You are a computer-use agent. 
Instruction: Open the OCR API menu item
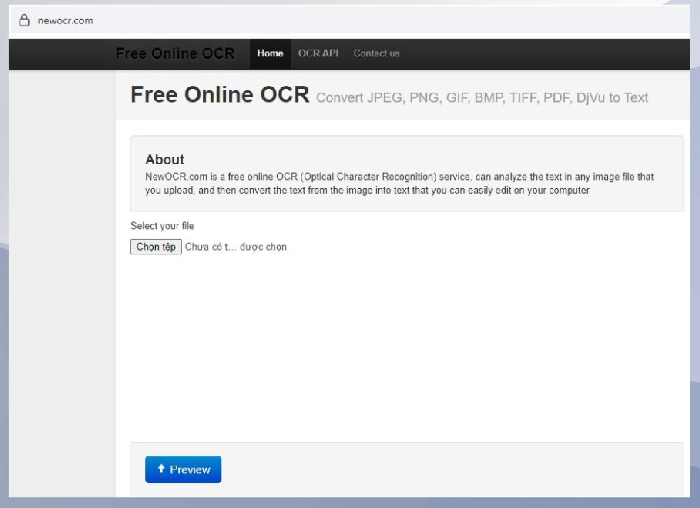(318, 53)
